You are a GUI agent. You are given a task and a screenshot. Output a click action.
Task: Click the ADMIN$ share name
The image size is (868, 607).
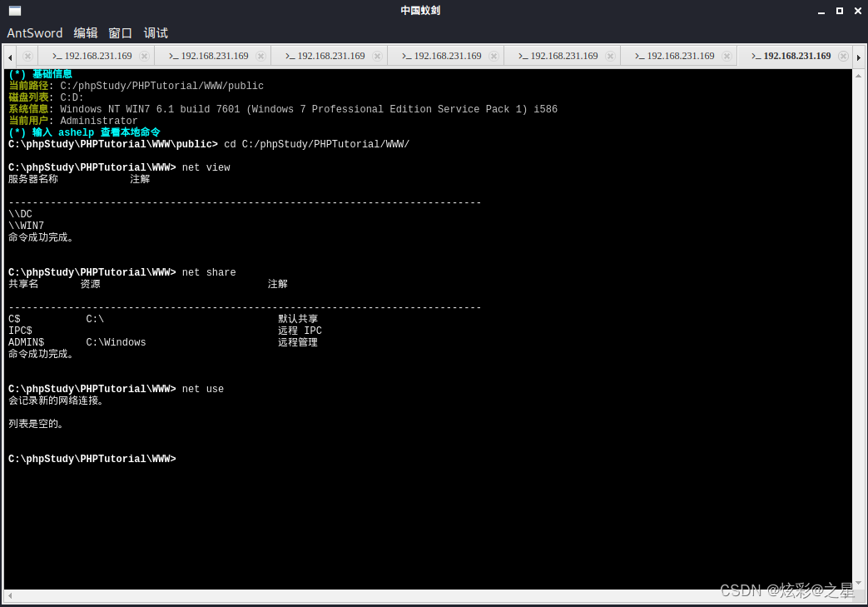(x=26, y=342)
